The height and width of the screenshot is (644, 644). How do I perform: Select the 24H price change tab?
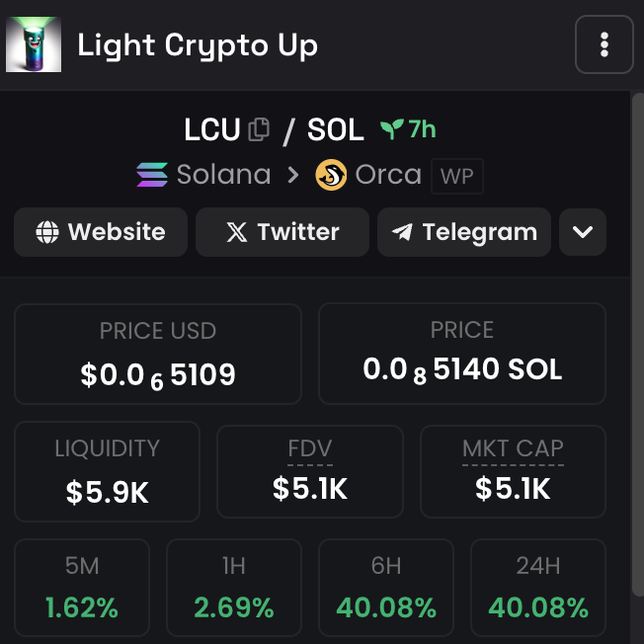[538, 588]
